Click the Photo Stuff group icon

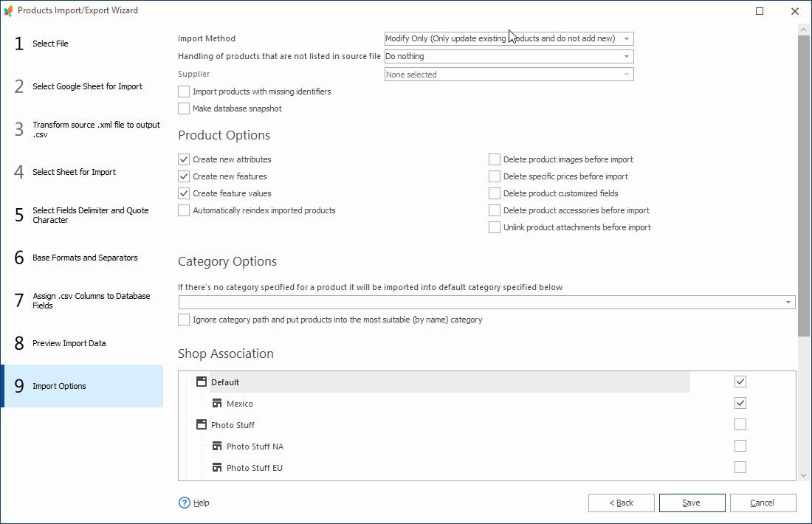[202, 424]
